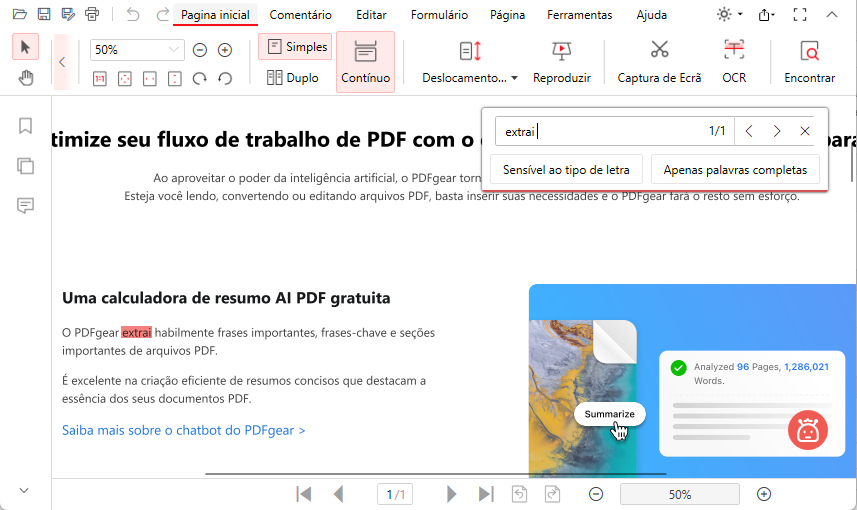Screen dimensions: 857x510
Task: Toggle Apenas palavras completas option
Action: coord(735,170)
